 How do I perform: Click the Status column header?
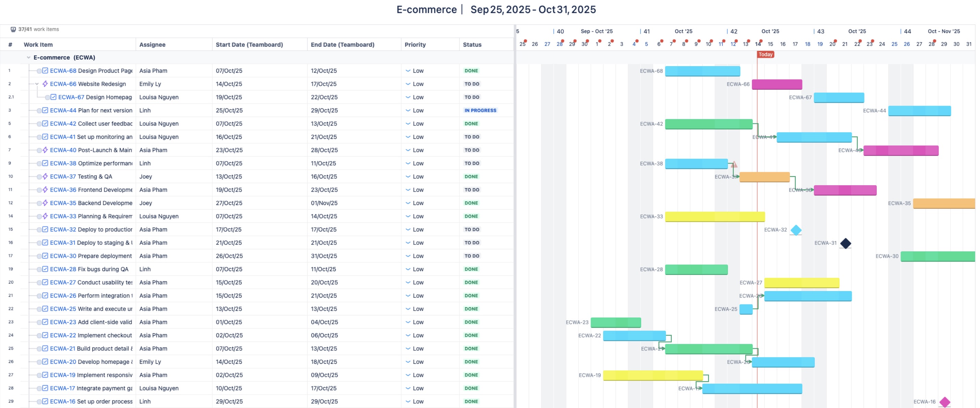coord(472,45)
